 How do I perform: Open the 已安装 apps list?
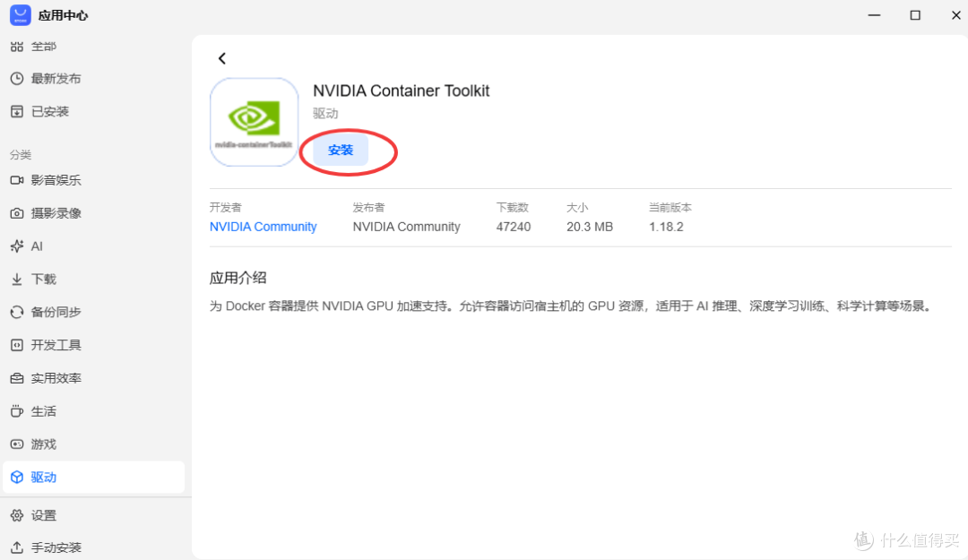(50, 111)
